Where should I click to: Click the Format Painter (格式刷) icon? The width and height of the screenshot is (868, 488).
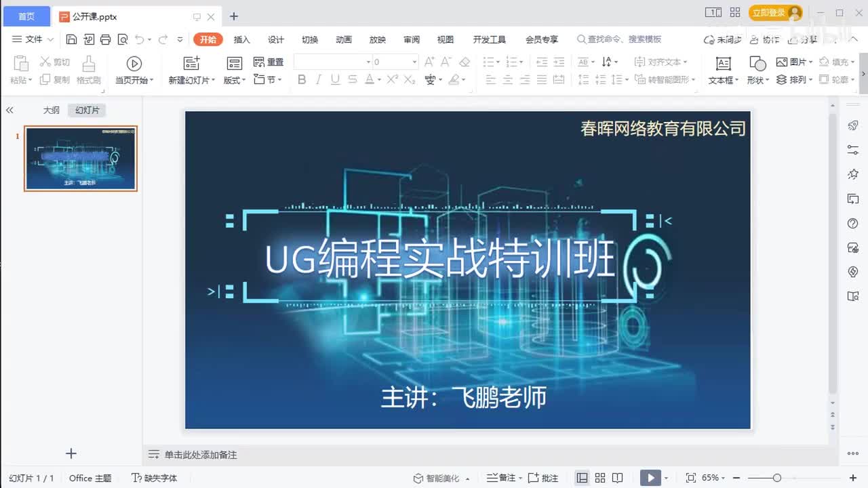tap(88, 63)
